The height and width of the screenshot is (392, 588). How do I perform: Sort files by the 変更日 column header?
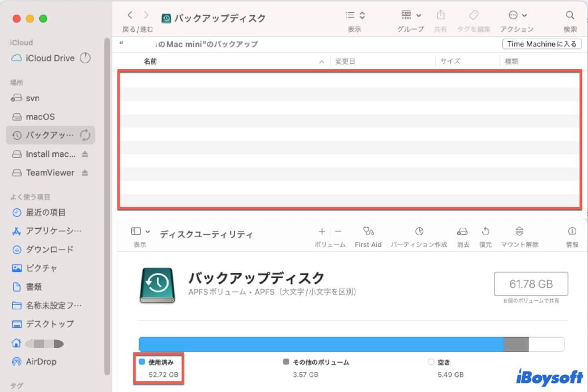(x=345, y=61)
